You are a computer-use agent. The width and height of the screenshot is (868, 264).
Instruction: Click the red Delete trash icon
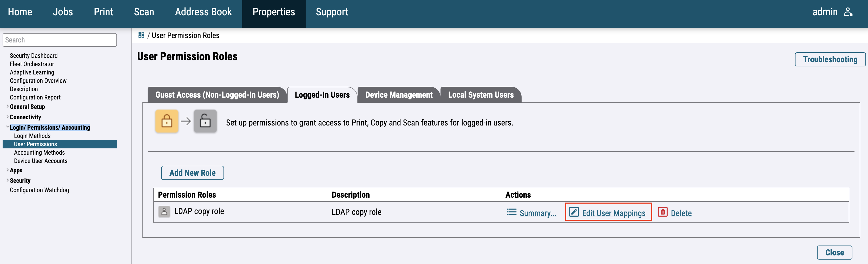click(x=662, y=212)
